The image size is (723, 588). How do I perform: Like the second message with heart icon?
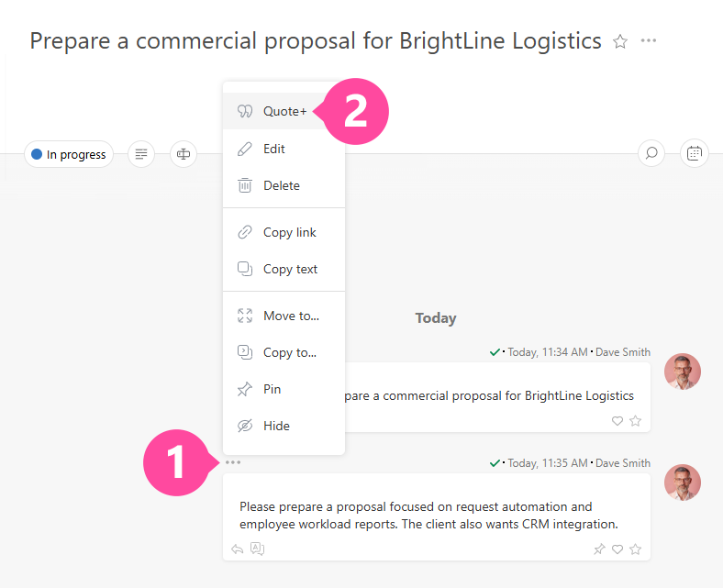617,549
